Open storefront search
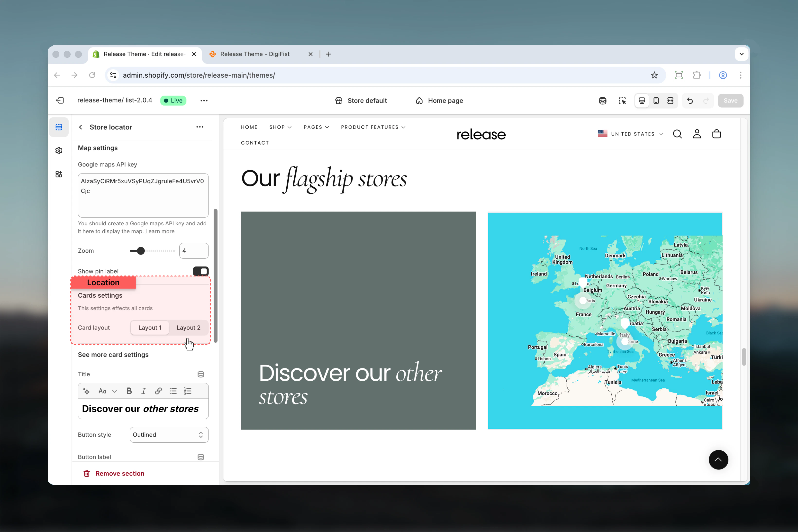 [677, 134]
